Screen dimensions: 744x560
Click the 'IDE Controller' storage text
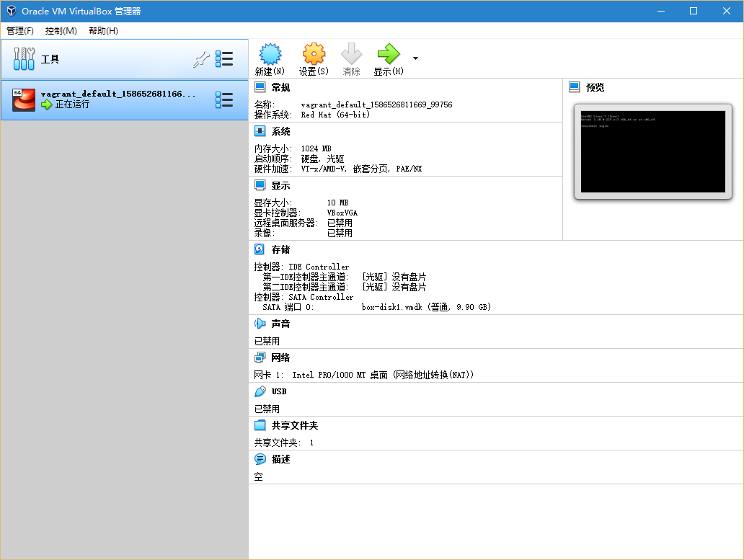319,267
